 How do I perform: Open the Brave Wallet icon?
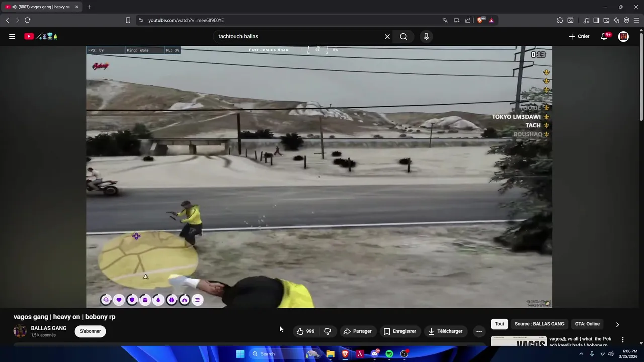(x=606, y=20)
